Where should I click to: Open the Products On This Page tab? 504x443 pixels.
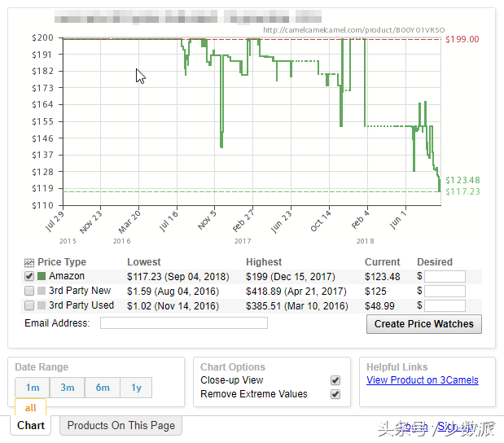click(121, 425)
